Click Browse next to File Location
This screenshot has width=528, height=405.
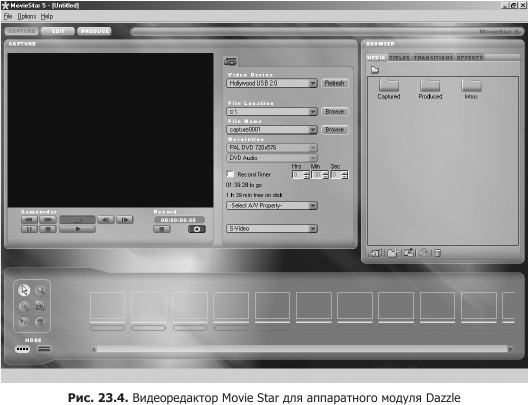coord(334,111)
